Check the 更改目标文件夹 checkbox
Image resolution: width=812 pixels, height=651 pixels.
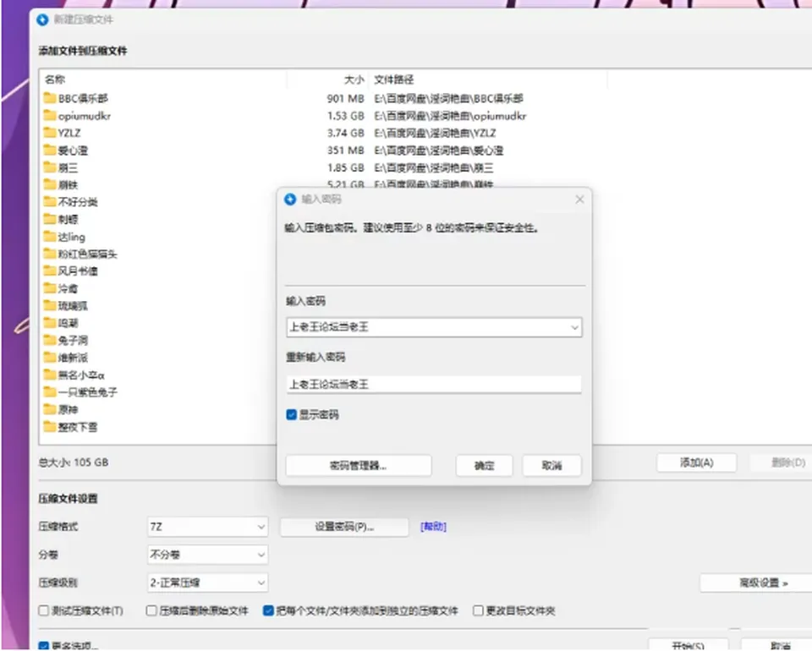coord(478,610)
